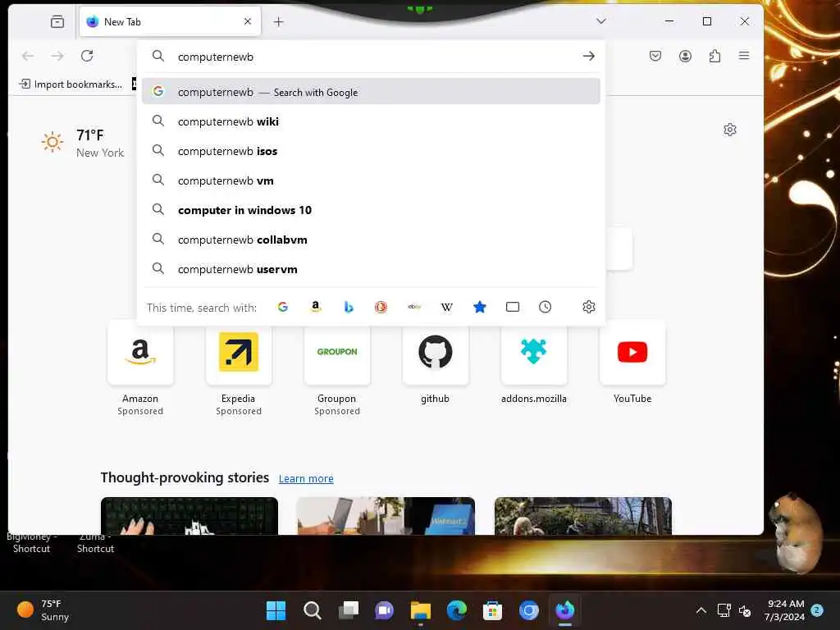The width and height of the screenshot is (840, 630).
Task: Search this time with DuckDuckGo icon
Action: coord(381,307)
